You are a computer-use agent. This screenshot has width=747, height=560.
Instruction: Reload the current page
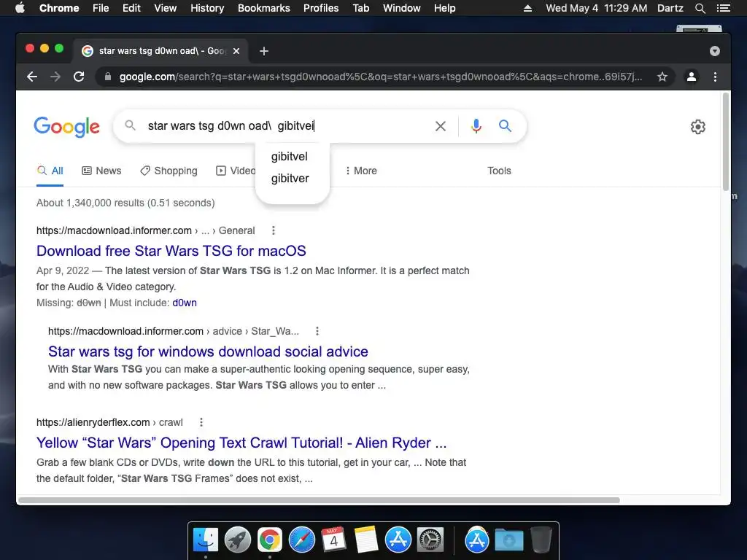[79, 77]
